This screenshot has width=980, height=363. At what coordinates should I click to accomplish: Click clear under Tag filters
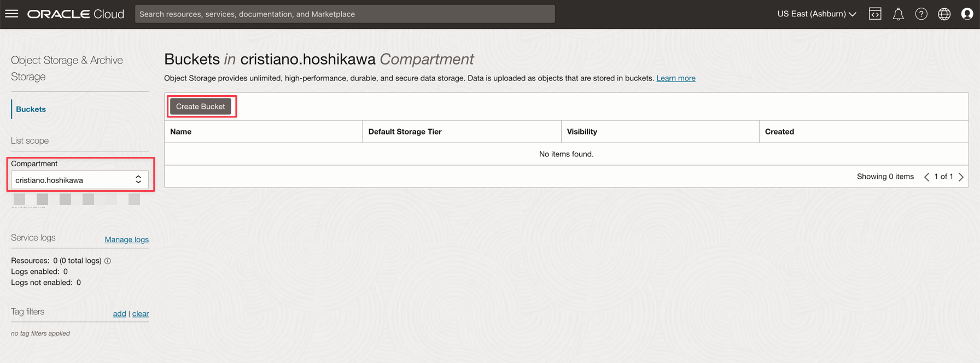coord(141,313)
